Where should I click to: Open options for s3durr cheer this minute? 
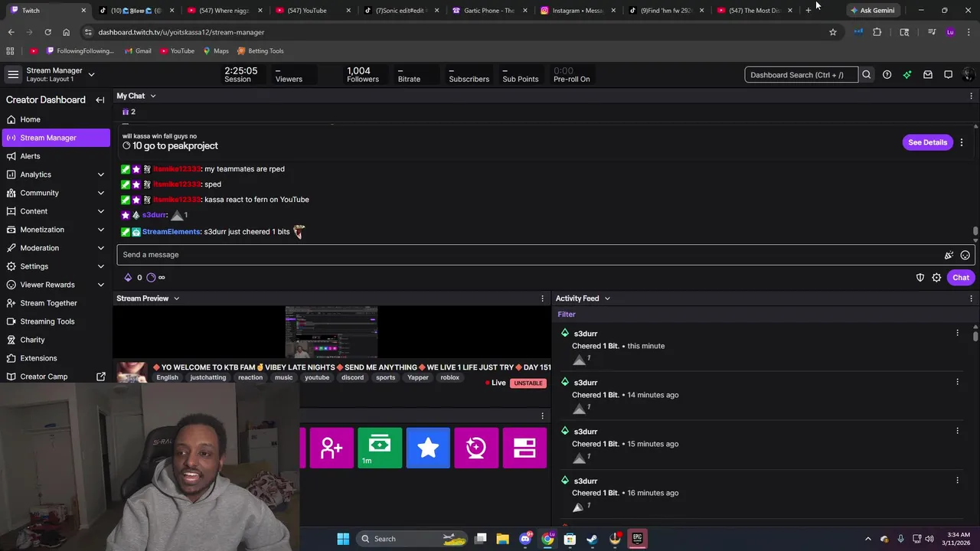[x=957, y=333]
